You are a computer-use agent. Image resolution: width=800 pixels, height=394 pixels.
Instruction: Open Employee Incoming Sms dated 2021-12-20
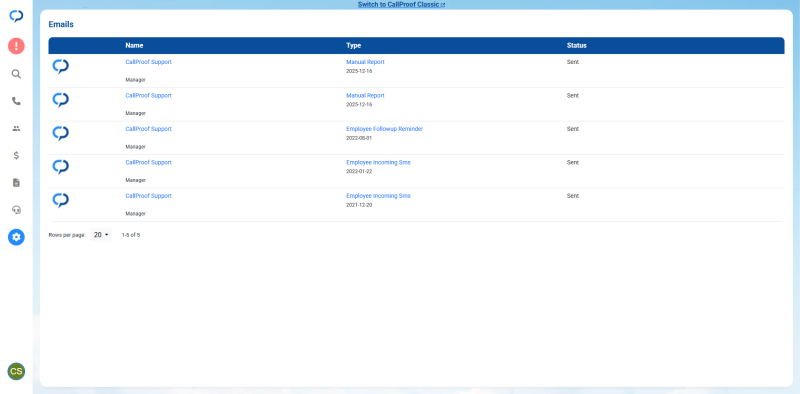tap(378, 196)
